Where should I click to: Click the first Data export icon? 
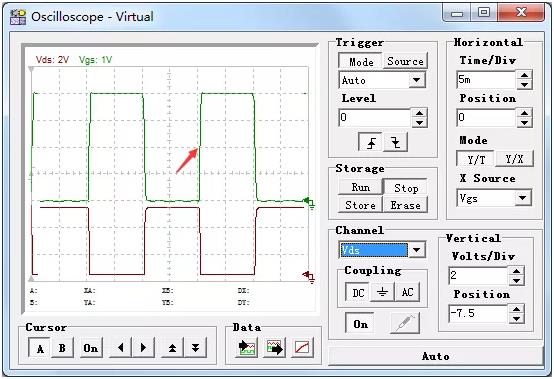tap(247, 348)
